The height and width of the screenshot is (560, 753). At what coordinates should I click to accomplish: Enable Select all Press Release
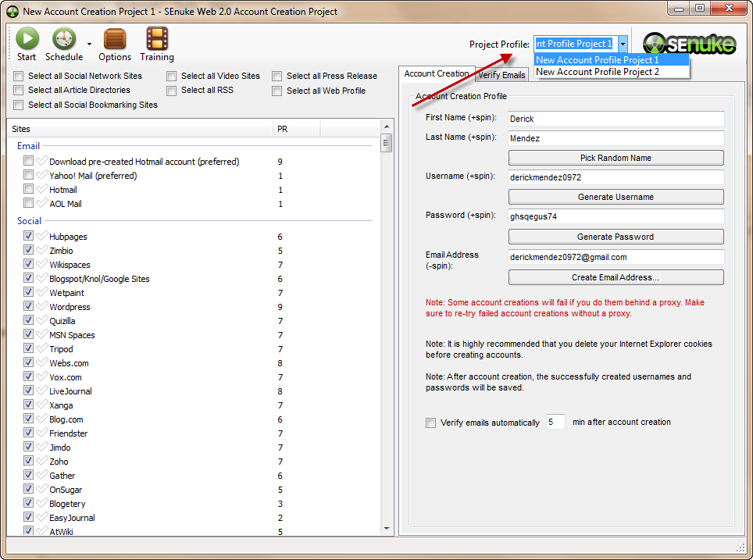(277, 76)
